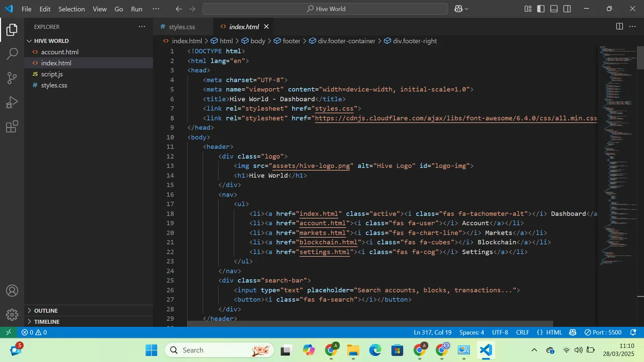Click the Copilot status bar icon
644x362 pixels.
[573, 332]
